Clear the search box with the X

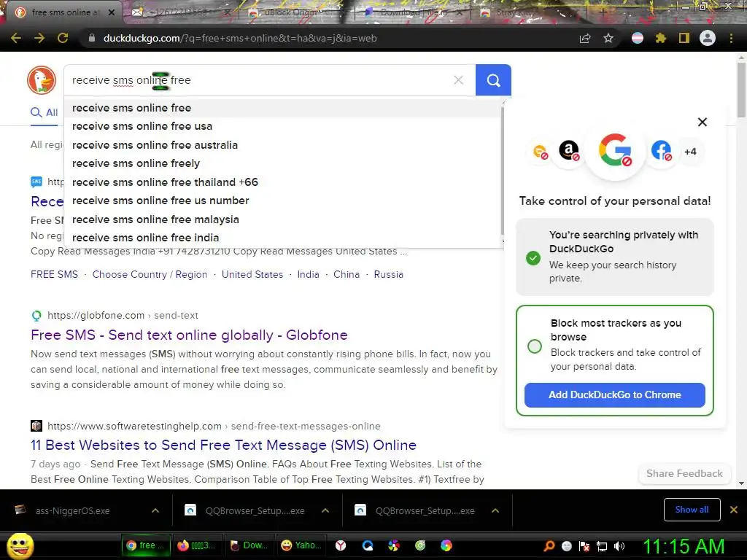[x=458, y=80]
